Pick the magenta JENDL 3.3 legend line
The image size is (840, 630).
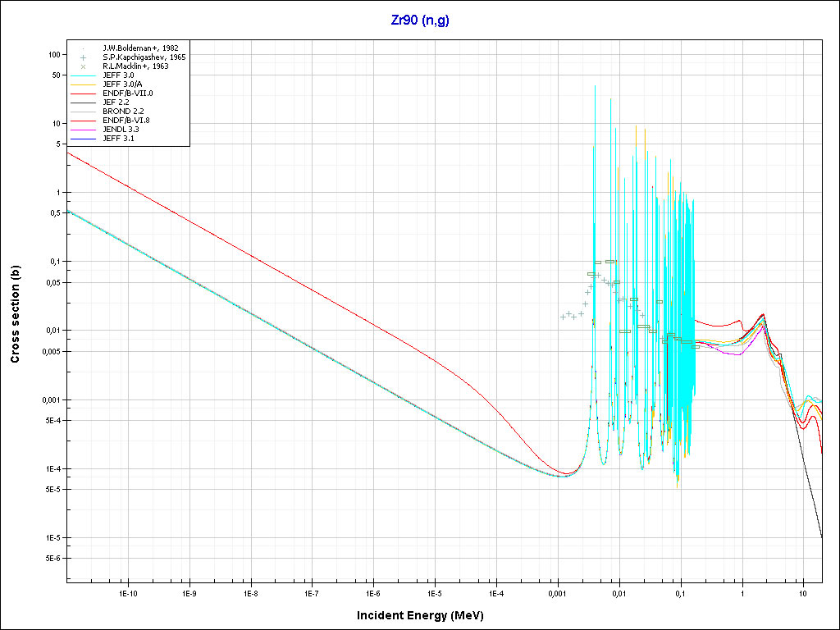click(x=84, y=130)
